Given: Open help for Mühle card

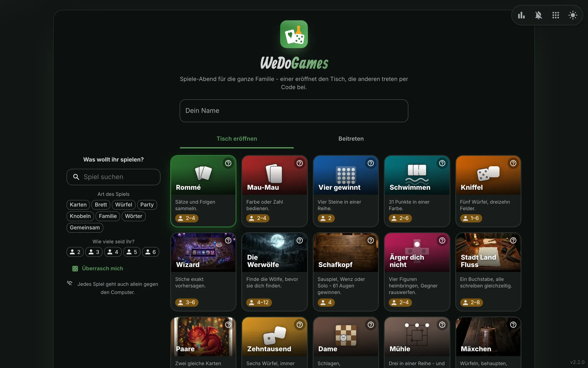Looking at the screenshot, I should pyautogui.click(x=442, y=325).
